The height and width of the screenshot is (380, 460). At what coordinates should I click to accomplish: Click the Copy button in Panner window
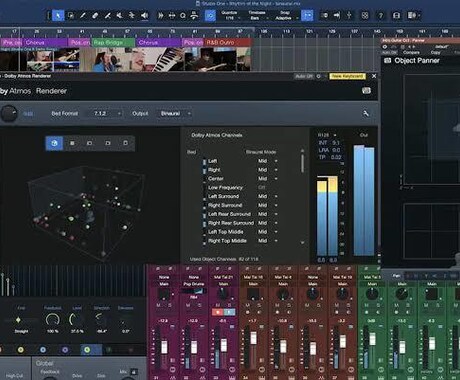(435, 52)
